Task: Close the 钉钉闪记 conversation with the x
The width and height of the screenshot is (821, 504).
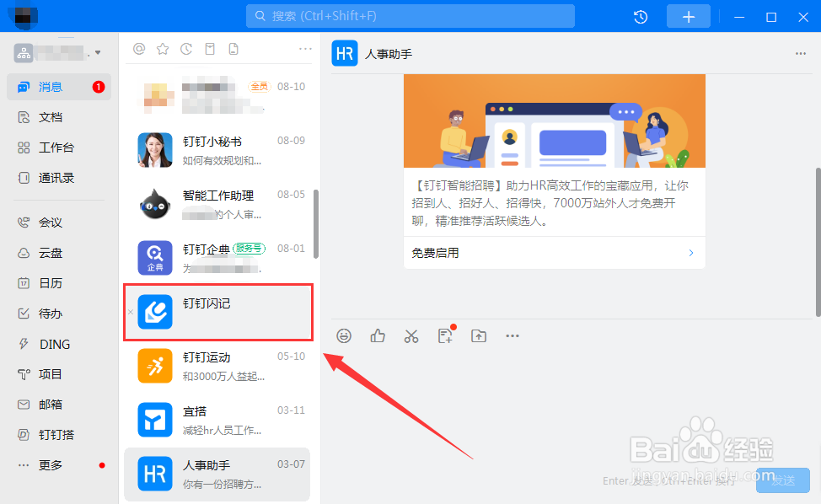Action: 131,312
